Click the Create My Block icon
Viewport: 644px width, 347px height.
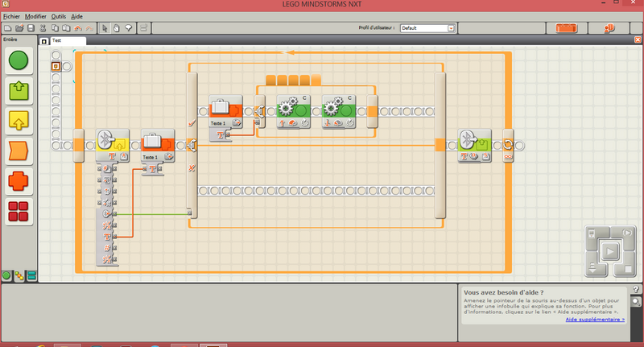pos(143,28)
